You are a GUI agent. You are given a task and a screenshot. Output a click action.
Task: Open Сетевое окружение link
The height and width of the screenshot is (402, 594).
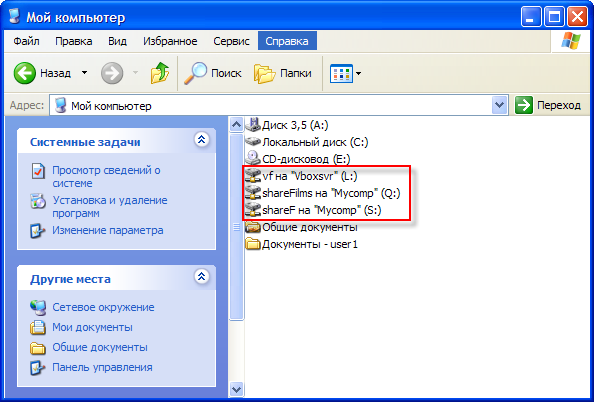pos(103,307)
